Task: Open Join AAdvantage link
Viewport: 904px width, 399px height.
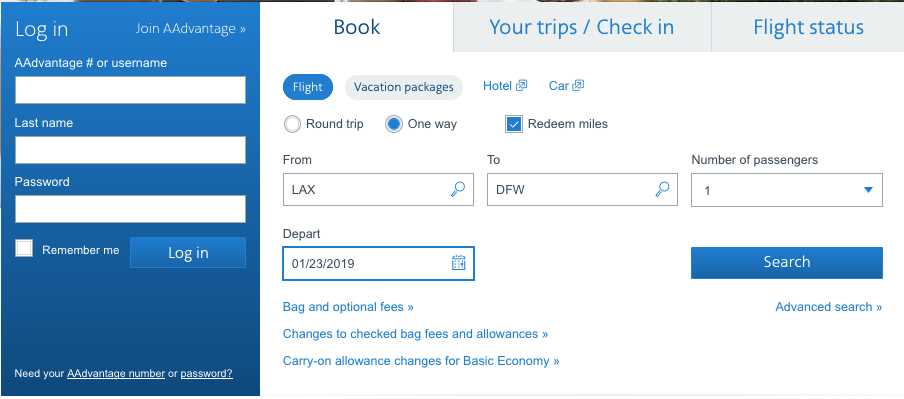Action: [x=190, y=29]
